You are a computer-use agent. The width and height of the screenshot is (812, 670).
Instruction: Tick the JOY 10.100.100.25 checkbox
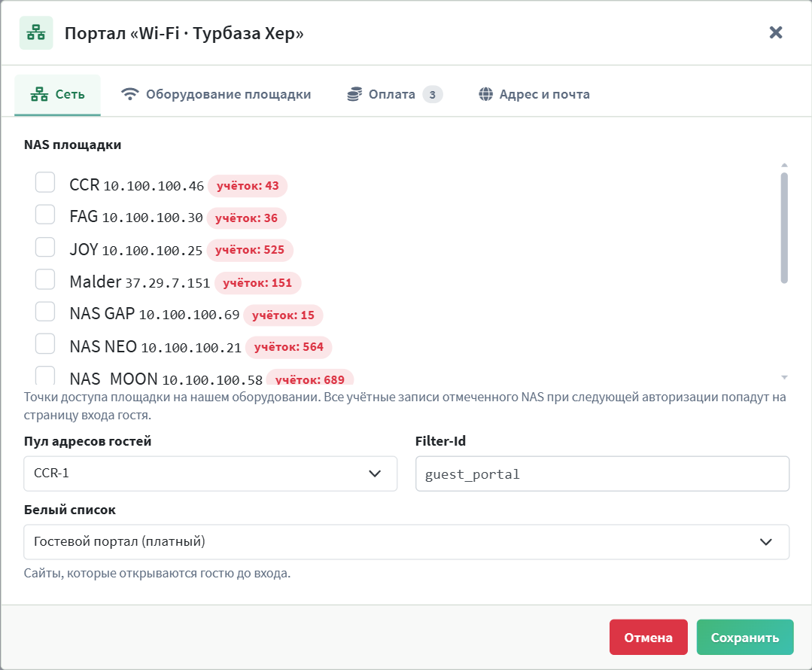(45, 247)
